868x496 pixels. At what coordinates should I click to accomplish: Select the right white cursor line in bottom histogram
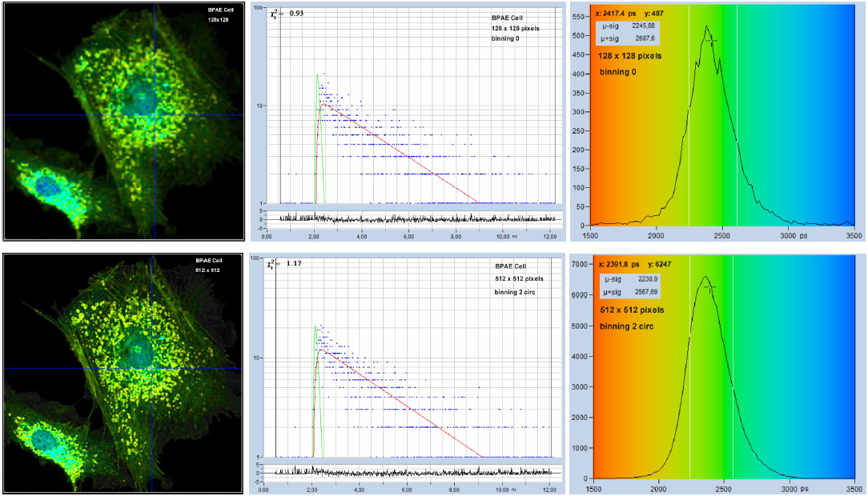click(x=733, y=368)
